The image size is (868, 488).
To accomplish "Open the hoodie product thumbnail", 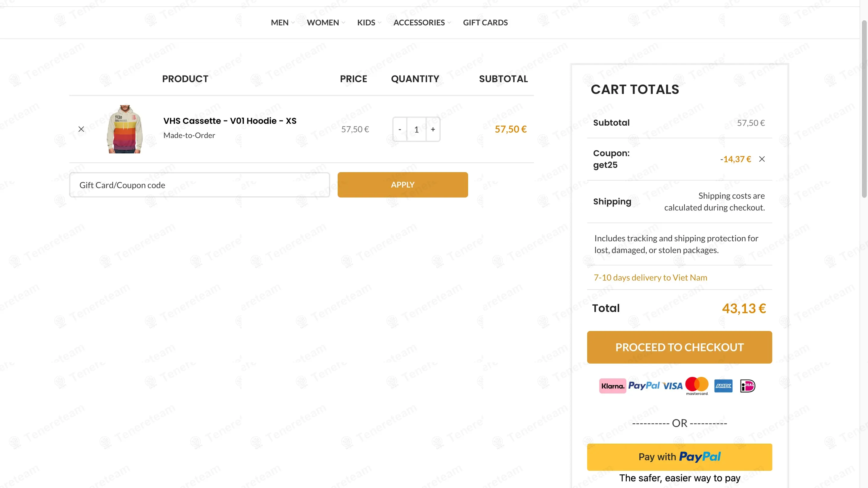I will (125, 129).
